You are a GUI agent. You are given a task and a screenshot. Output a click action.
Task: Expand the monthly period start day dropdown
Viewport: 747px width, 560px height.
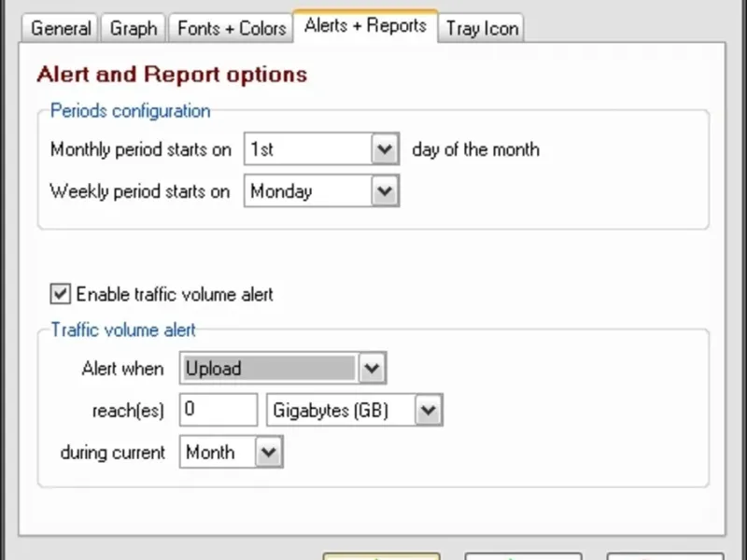385,149
